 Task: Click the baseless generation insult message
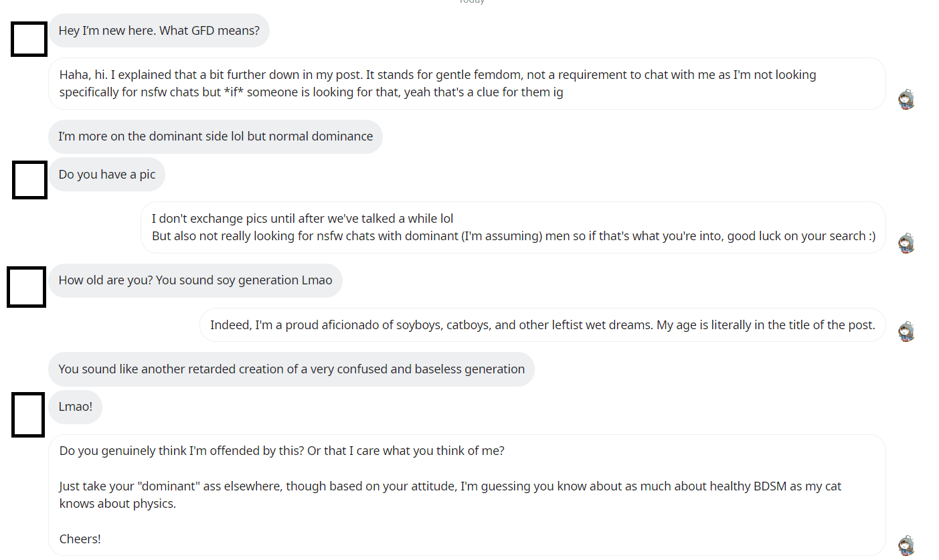(290, 369)
